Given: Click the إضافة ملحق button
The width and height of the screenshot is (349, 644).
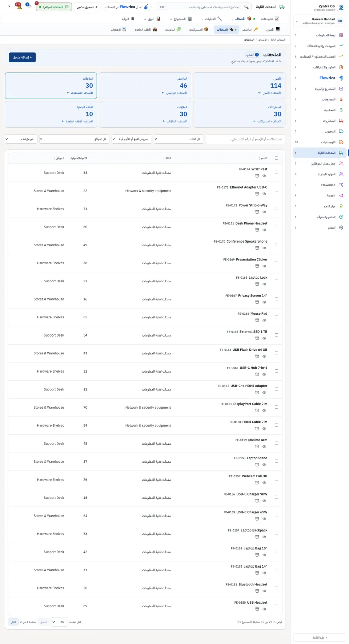Looking at the screenshot, I should (x=22, y=57).
